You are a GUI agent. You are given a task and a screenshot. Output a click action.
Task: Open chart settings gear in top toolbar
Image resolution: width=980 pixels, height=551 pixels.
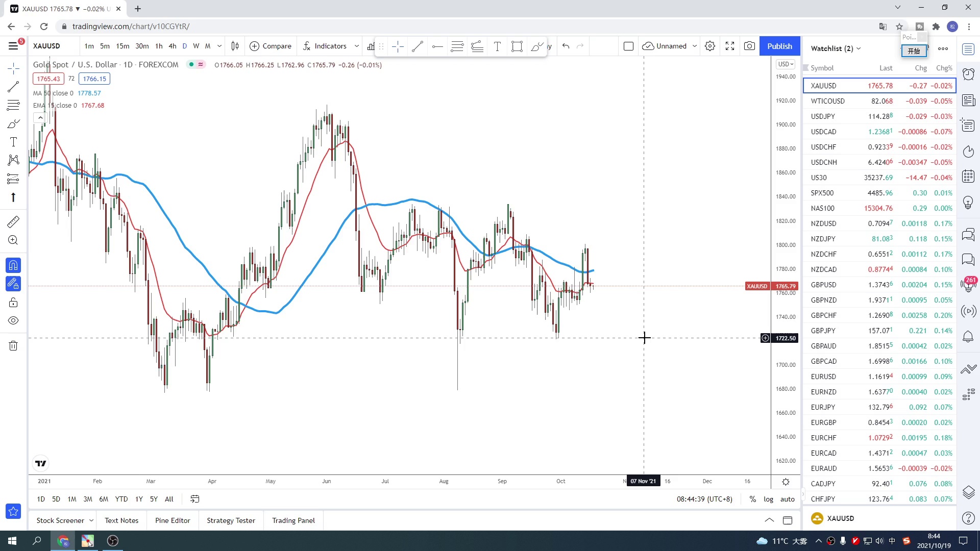710,46
